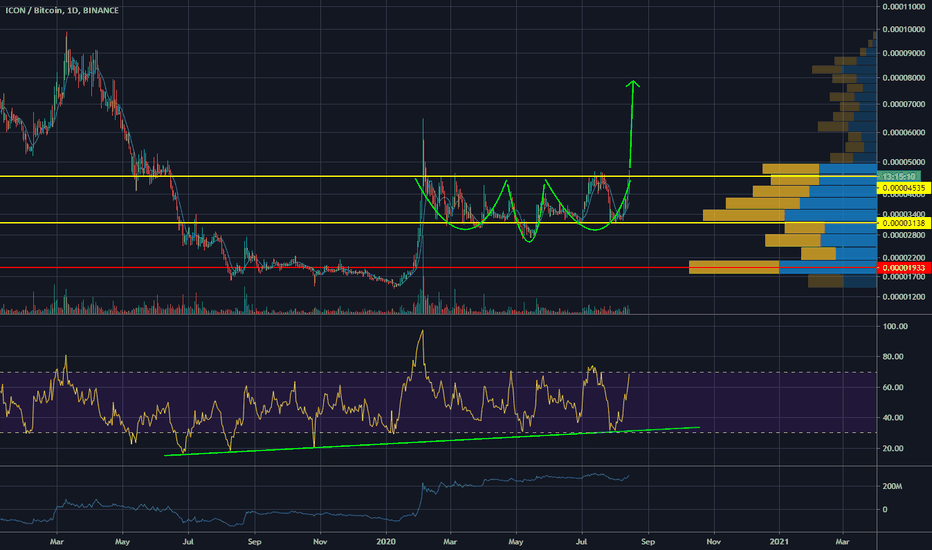This screenshot has height=550, width=932.
Task: Click the 0.00006000 price axis value
Action: 903,133
